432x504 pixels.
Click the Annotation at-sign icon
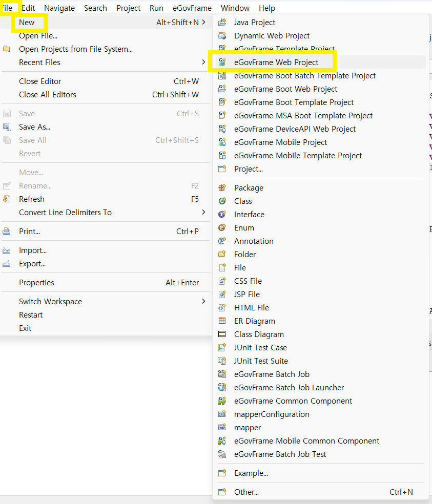click(222, 241)
